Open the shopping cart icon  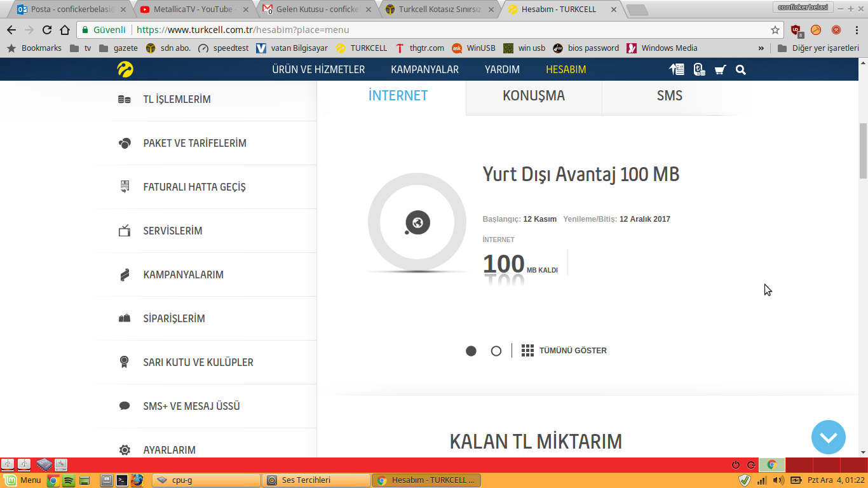(x=720, y=70)
